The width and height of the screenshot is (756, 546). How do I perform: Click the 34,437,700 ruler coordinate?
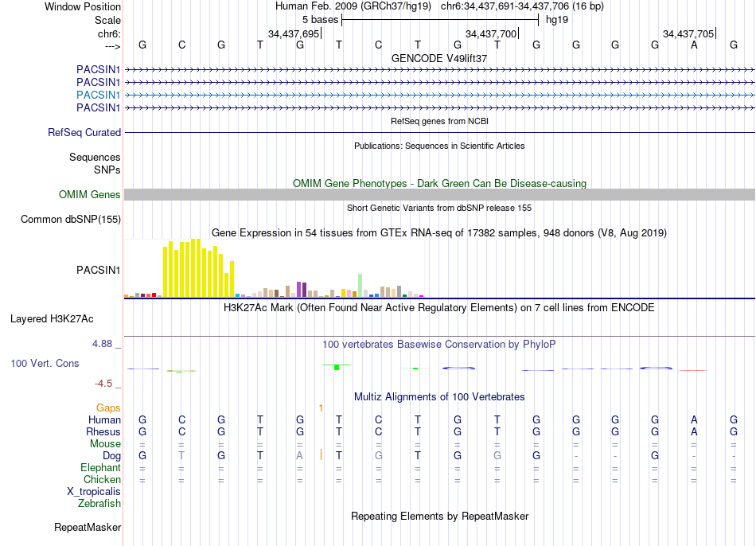(491, 33)
